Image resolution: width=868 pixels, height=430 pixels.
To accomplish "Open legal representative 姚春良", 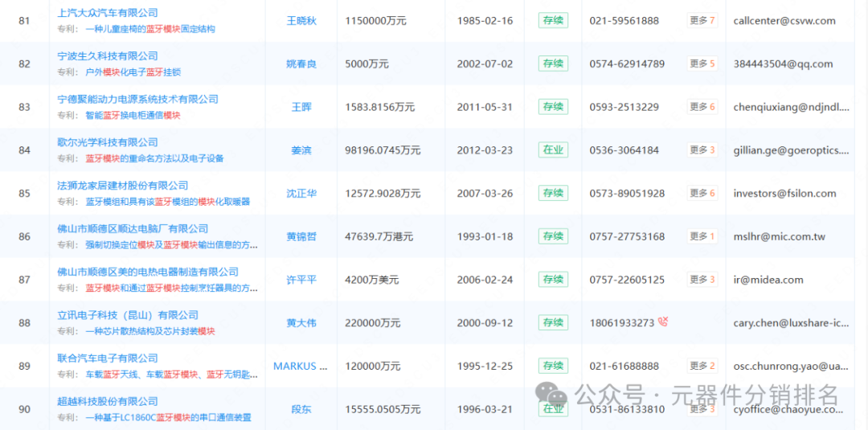I will click(x=301, y=64).
